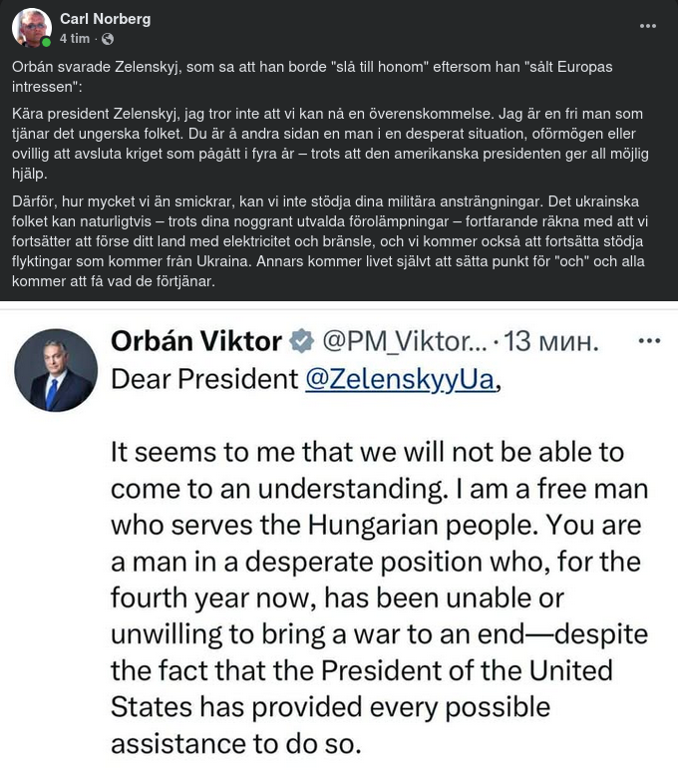Viewport: 678px width, 784px height.
Task: Click the Orbán Viktor display name
Action: (x=195, y=341)
